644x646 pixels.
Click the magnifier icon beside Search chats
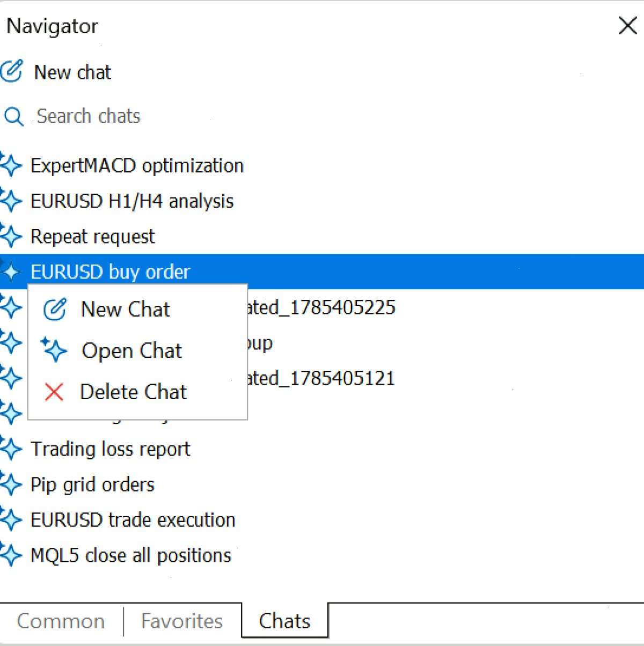tap(13, 116)
